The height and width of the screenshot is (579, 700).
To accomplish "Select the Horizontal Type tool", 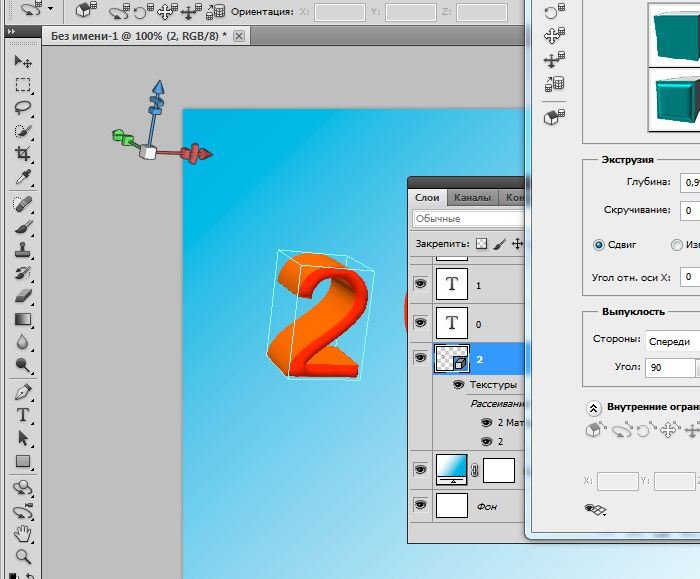I will coord(22,415).
